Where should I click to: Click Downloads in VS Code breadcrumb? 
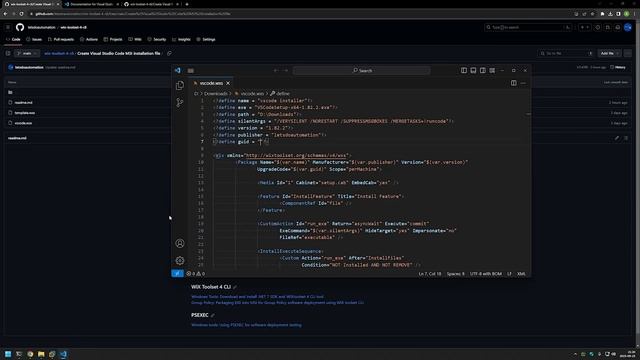[216, 93]
